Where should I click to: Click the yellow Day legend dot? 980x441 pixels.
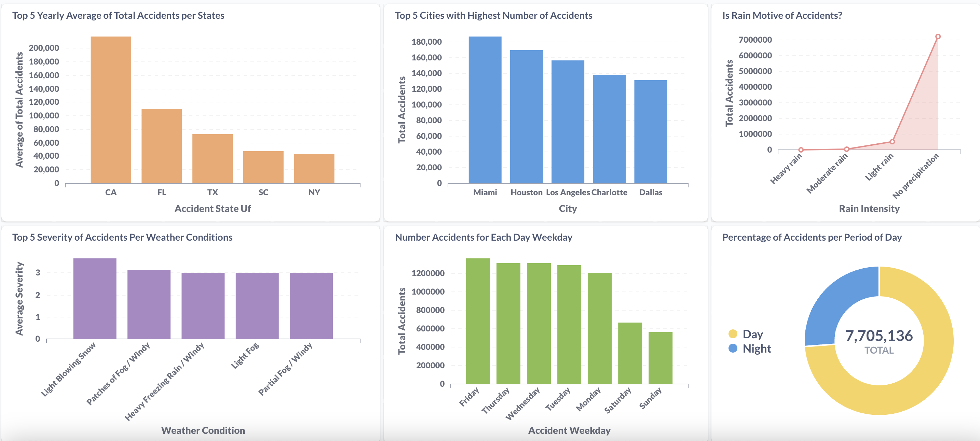733,334
